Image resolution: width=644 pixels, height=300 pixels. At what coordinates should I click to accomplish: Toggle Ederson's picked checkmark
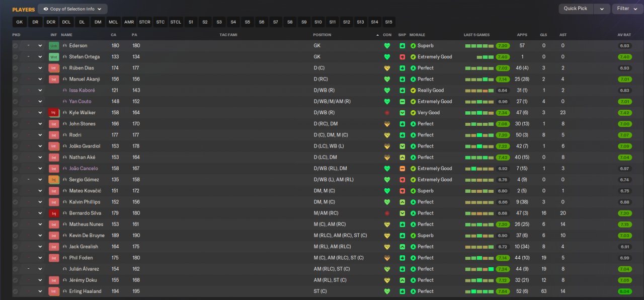[x=15, y=46]
